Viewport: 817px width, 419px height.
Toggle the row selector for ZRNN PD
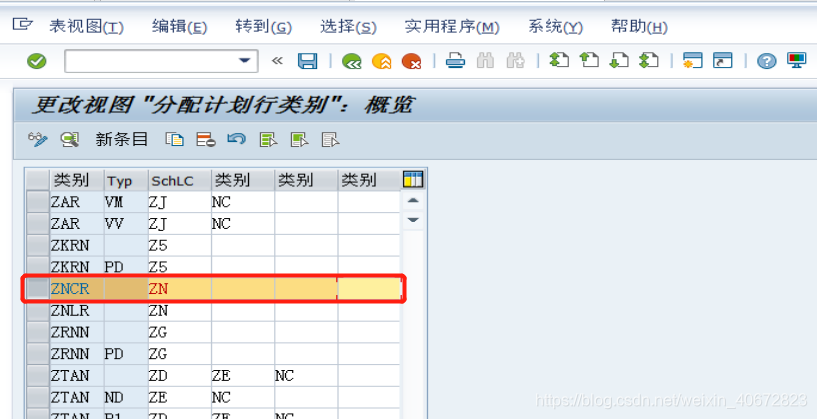point(38,354)
